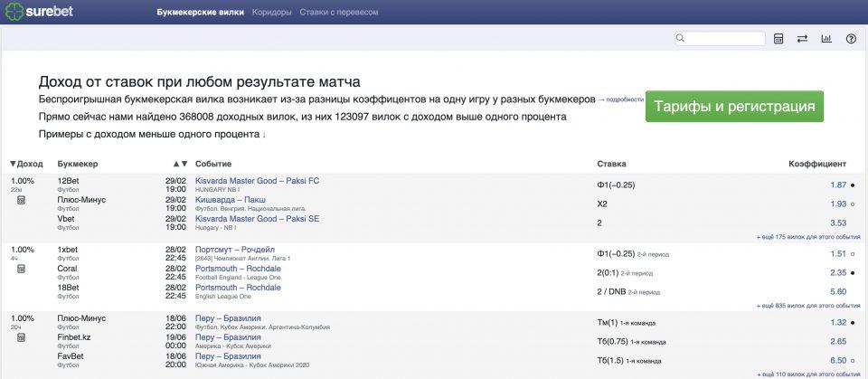Toggle the dot next to coefficient 1.87
Viewport: 868px width, 379px height.
tap(853, 185)
